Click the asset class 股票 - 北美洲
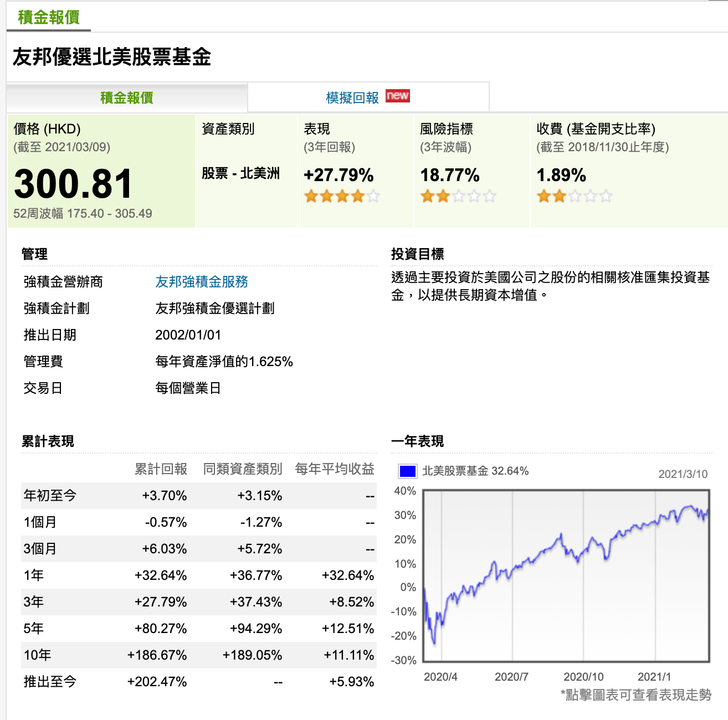728x720 pixels. 240,173
